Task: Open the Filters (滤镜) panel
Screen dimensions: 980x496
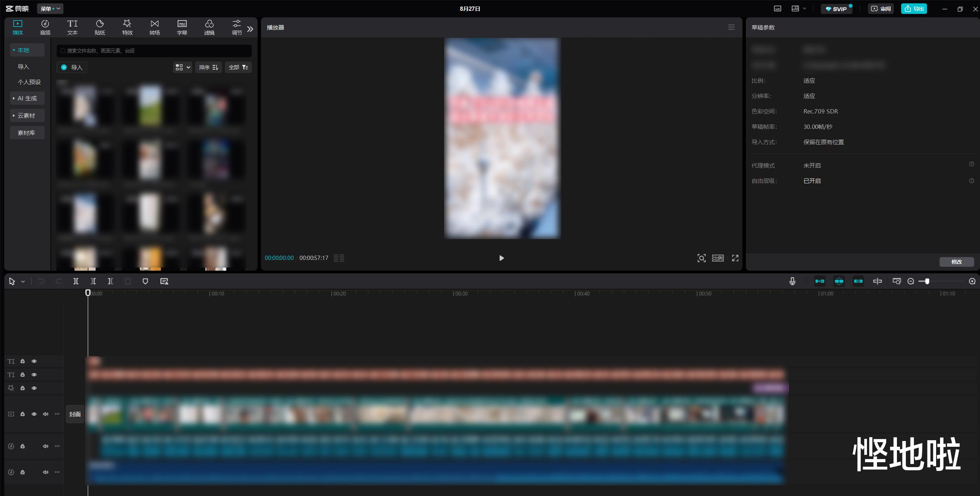Action: pyautogui.click(x=209, y=27)
